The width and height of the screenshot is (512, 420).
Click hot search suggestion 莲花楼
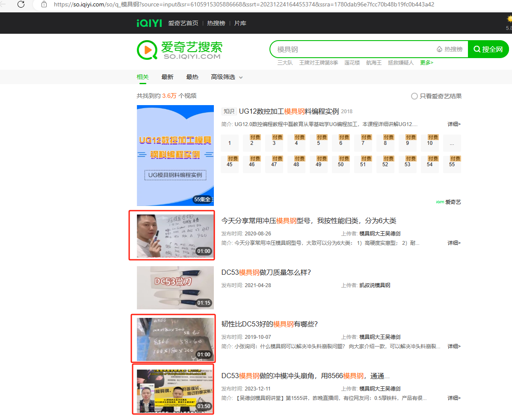(x=352, y=63)
